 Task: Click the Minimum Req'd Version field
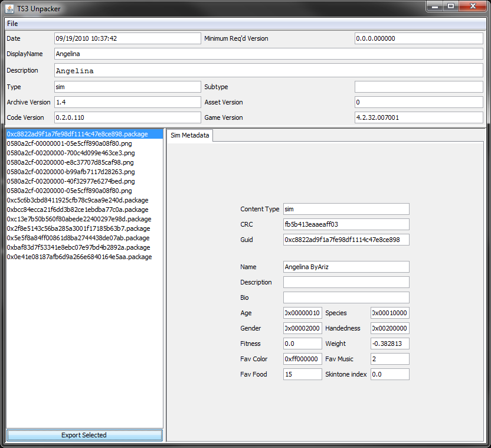[x=418, y=38]
